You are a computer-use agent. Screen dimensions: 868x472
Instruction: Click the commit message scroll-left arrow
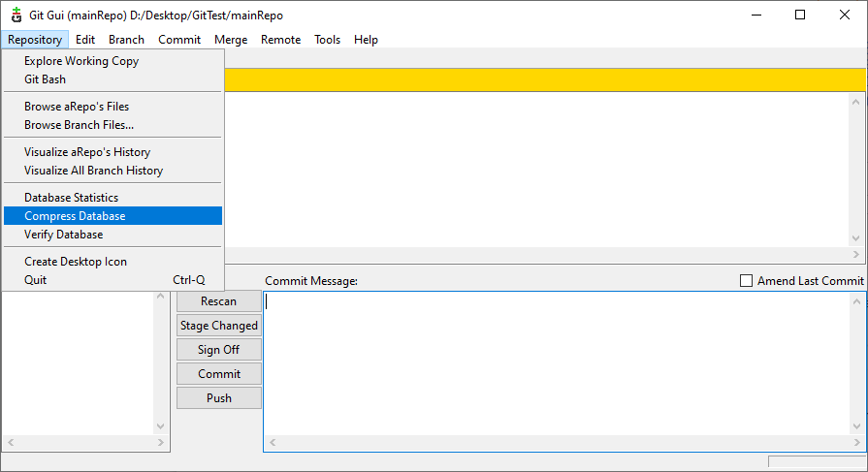273,443
